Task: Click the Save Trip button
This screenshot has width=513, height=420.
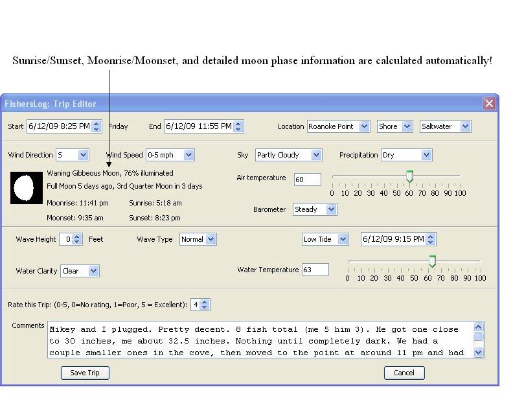Action: click(85, 373)
